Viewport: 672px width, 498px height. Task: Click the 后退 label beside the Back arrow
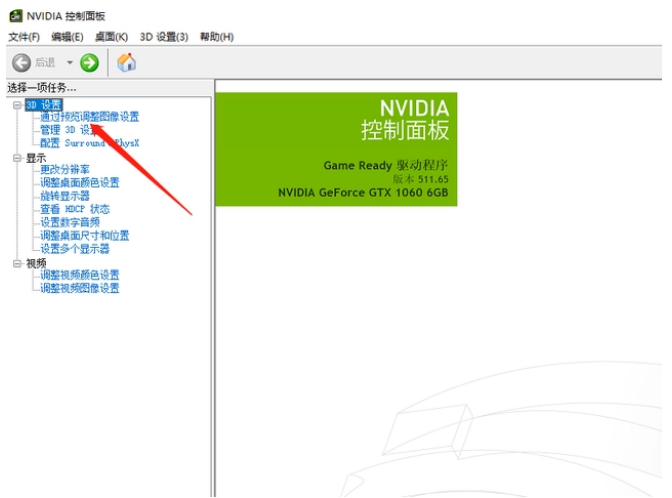[45, 63]
